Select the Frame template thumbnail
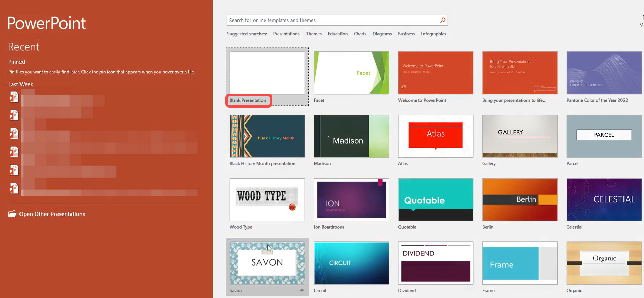Screen dimensions: 644x298 click(520, 263)
